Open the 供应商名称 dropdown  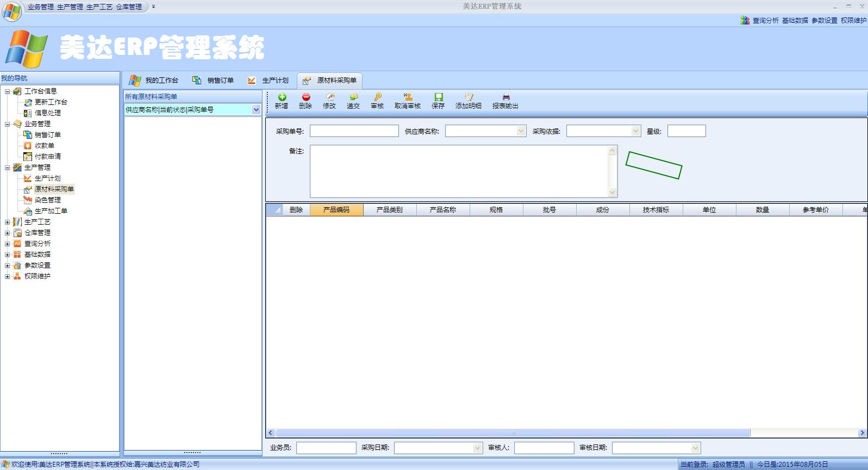(x=521, y=131)
